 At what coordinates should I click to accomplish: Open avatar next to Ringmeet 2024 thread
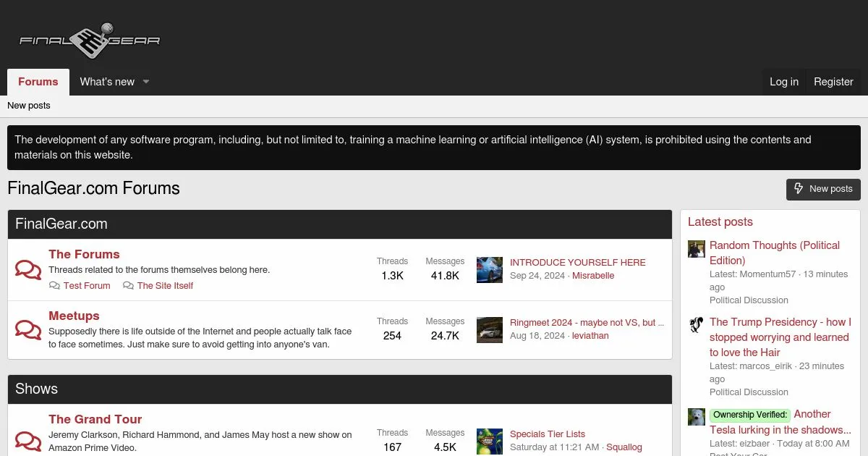click(x=490, y=330)
